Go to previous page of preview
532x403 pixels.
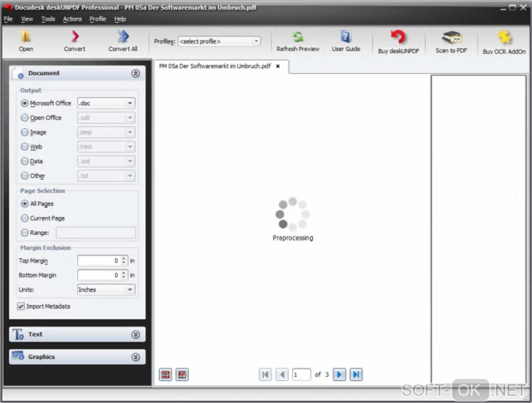click(282, 374)
